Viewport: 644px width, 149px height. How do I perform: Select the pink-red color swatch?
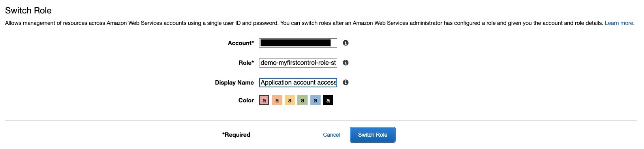pos(264,100)
